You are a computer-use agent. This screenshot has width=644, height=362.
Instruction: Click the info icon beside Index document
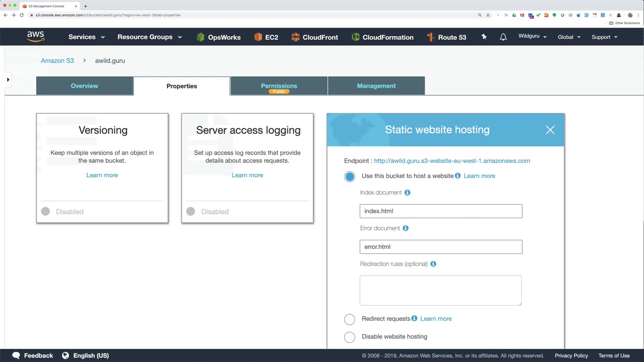point(408,193)
